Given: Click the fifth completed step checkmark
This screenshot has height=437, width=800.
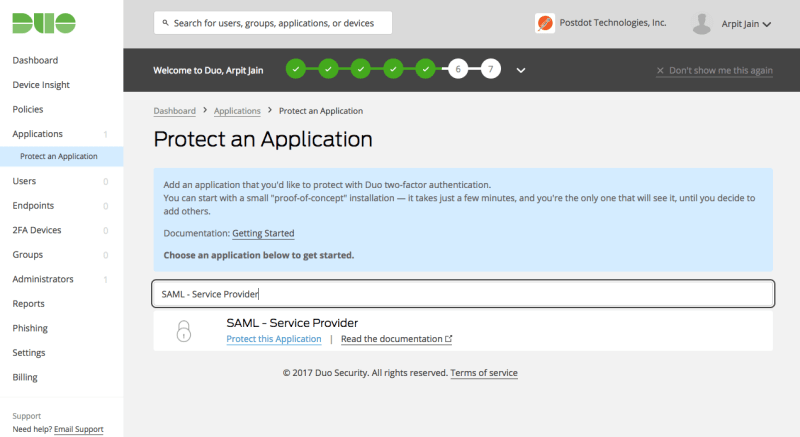Looking at the screenshot, I should coord(425,69).
